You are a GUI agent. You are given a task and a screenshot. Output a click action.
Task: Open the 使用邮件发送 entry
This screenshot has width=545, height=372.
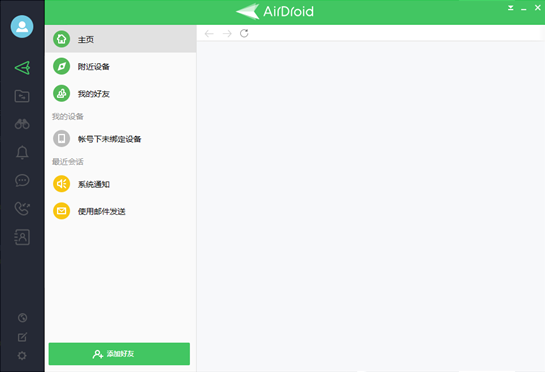(121, 211)
